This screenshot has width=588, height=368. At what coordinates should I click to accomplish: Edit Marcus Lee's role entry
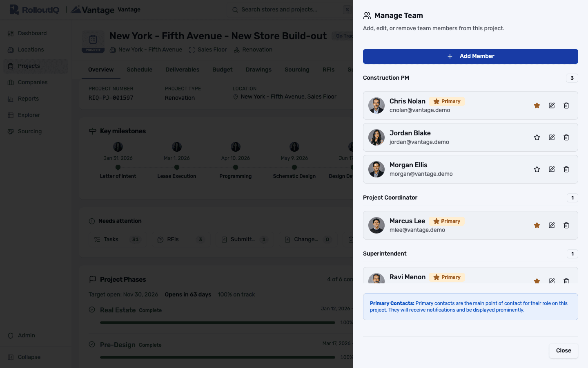pyautogui.click(x=552, y=225)
